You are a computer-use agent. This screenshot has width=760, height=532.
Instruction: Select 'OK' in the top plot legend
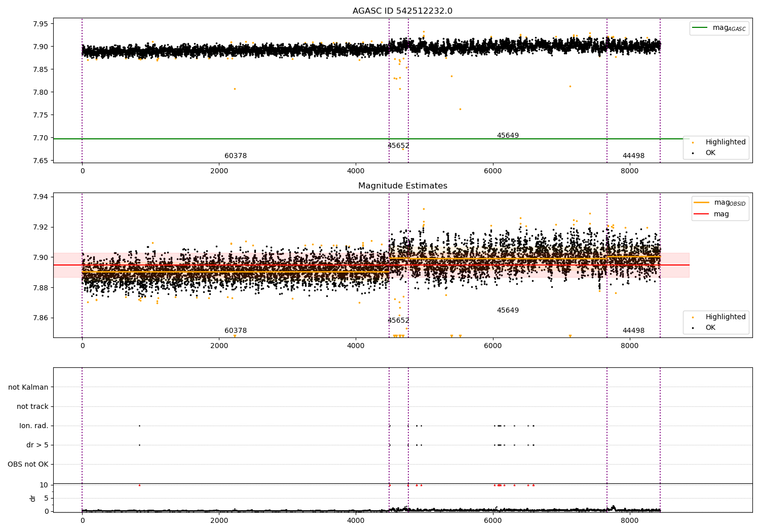pyautogui.click(x=710, y=153)
